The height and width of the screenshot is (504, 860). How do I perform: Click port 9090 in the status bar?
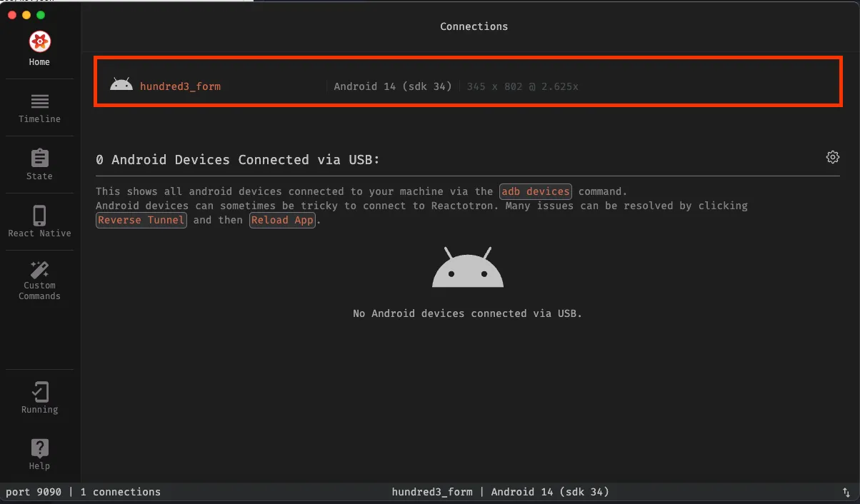34,492
